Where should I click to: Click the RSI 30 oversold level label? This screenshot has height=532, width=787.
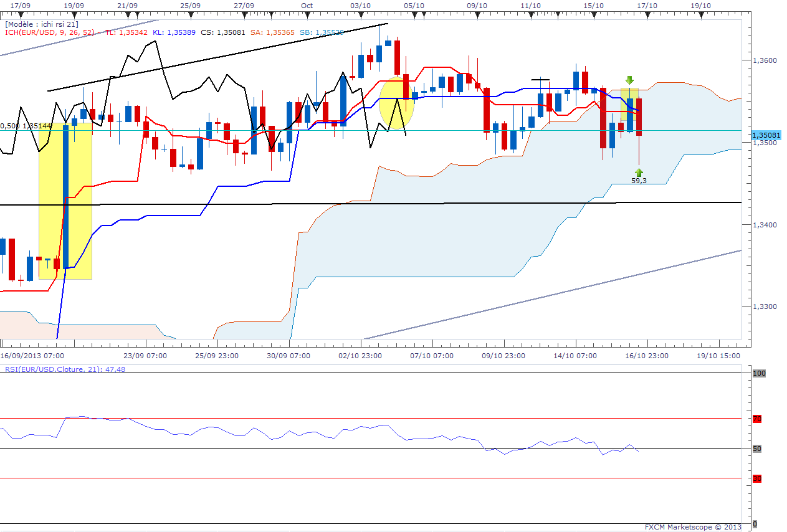point(757,478)
